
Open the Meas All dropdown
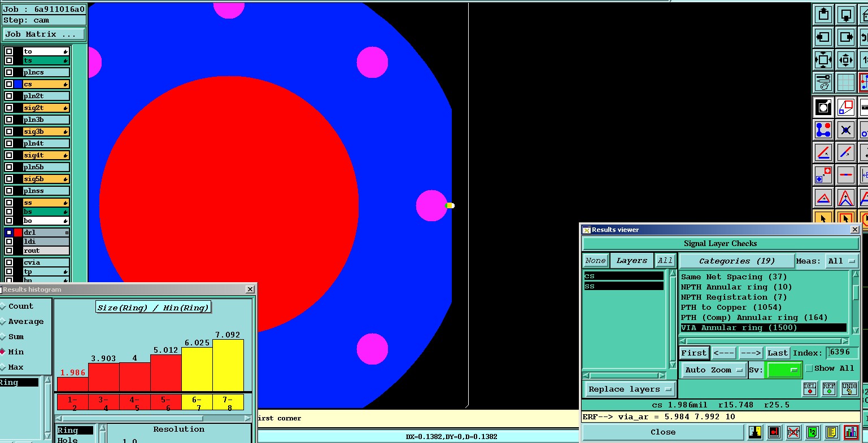pyautogui.click(x=841, y=261)
